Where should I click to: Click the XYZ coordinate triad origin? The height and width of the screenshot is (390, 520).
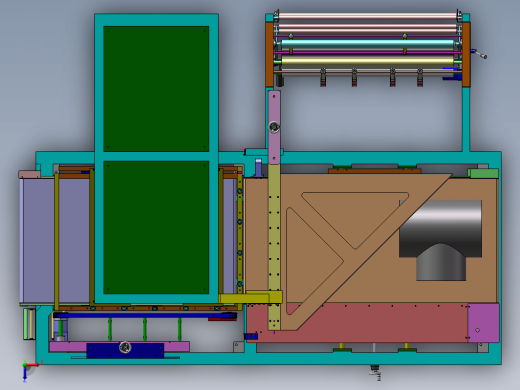pos(25,365)
